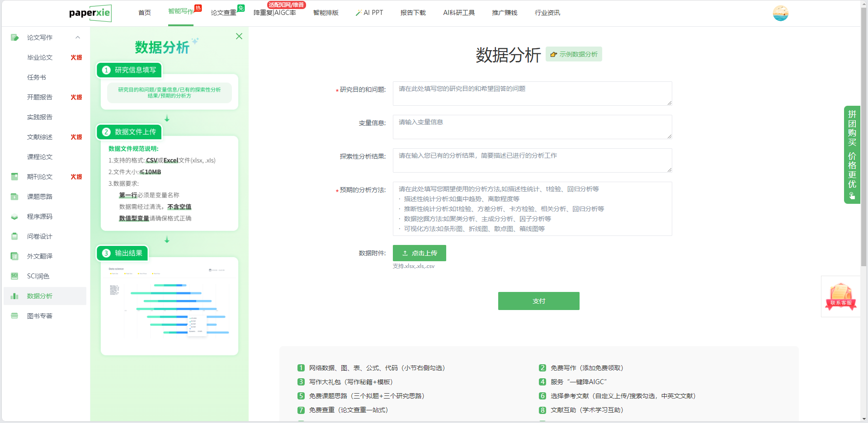Close the 数据分析 guide panel
Image resolution: width=868 pixels, height=423 pixels.
coord(239,36)
